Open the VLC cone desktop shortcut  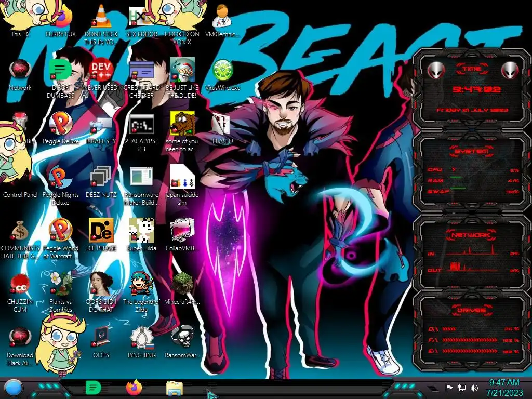point(101,24)
